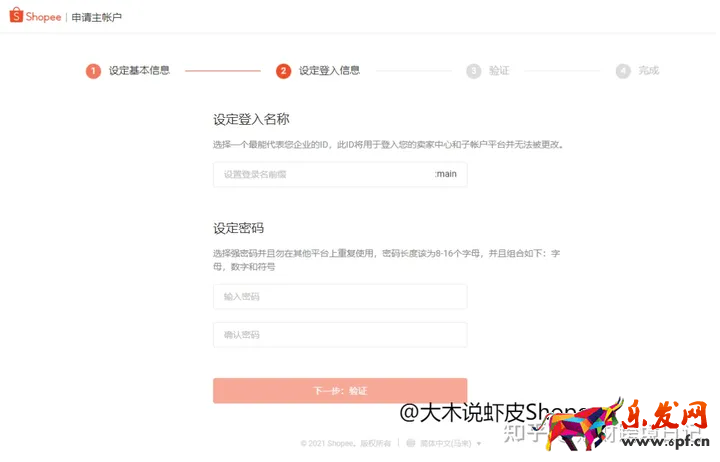Click the :main suffix in name field
Screen dimensions: 720x462
445,174
